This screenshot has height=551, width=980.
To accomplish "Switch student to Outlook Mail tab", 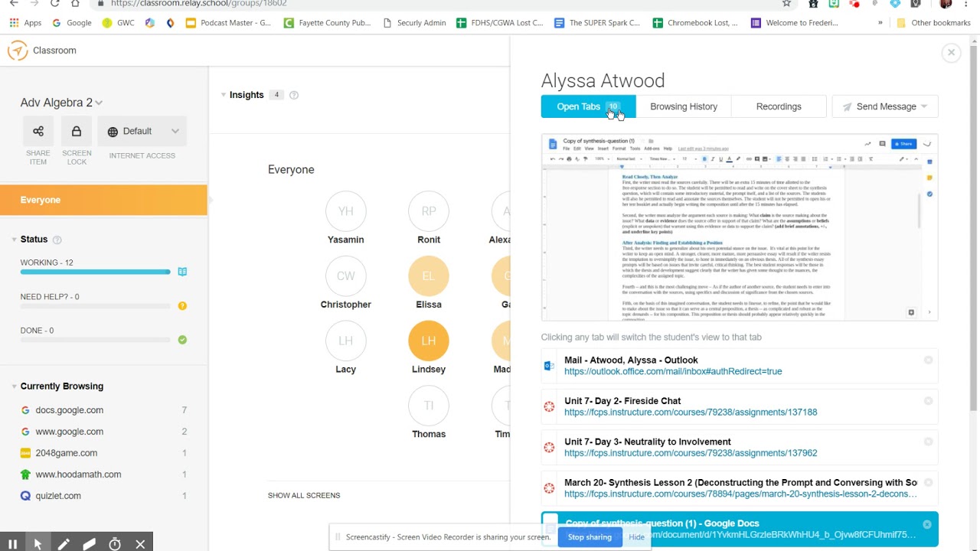I will 740,366.
